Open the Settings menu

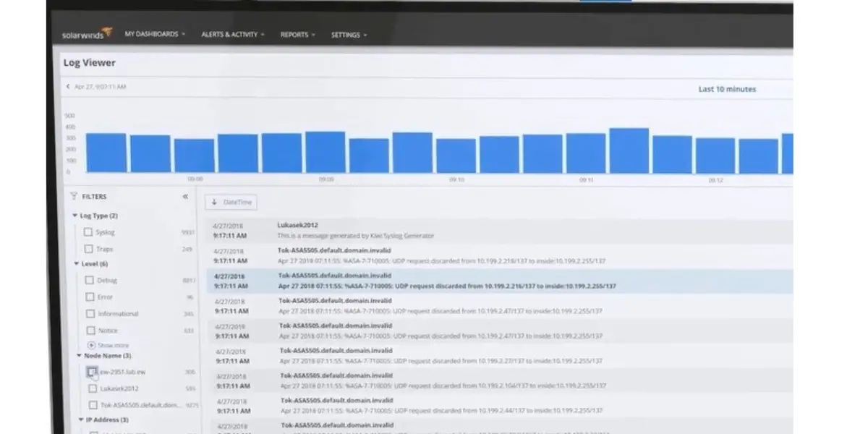(x=349, y=35)
